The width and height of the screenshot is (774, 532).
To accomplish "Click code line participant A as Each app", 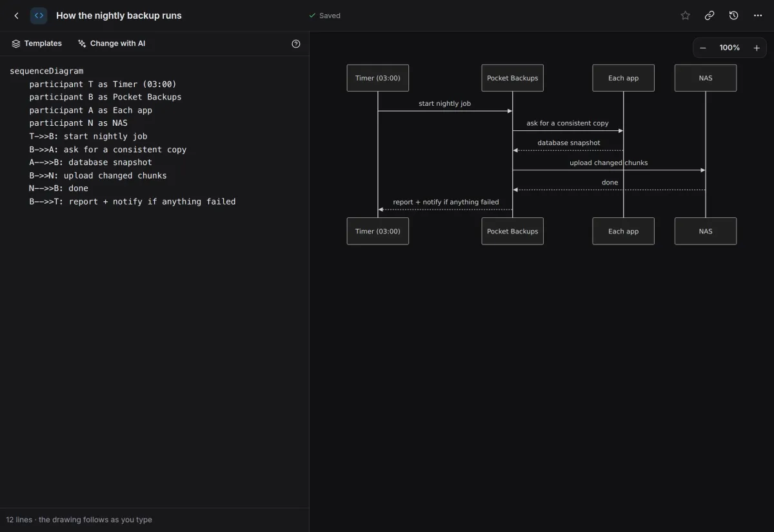I will tap(90, 110).
